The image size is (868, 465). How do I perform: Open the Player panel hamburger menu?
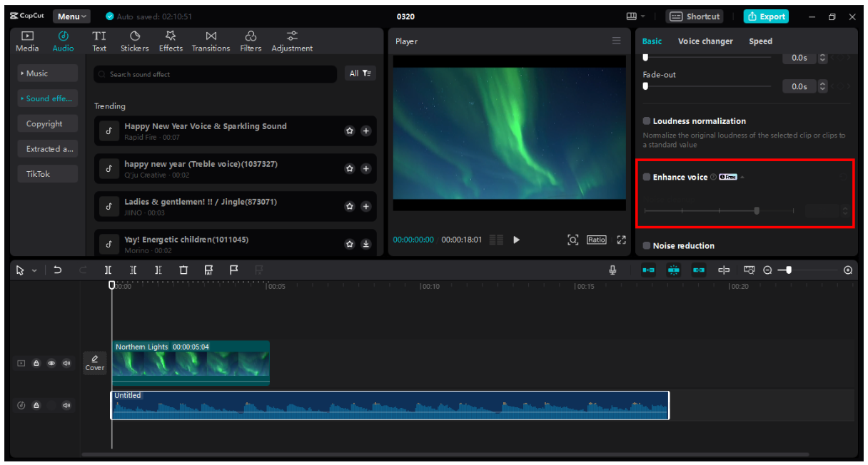[x=617, y=41]
